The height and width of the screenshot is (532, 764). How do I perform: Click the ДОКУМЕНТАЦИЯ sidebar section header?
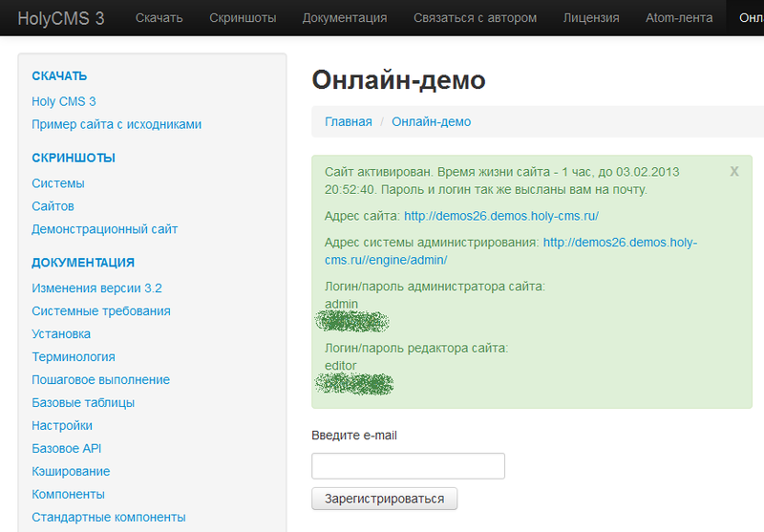[83, 263]
